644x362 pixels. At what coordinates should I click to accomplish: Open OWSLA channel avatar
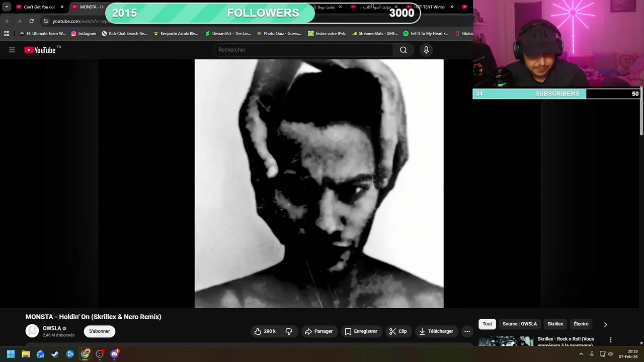(32, 331)
